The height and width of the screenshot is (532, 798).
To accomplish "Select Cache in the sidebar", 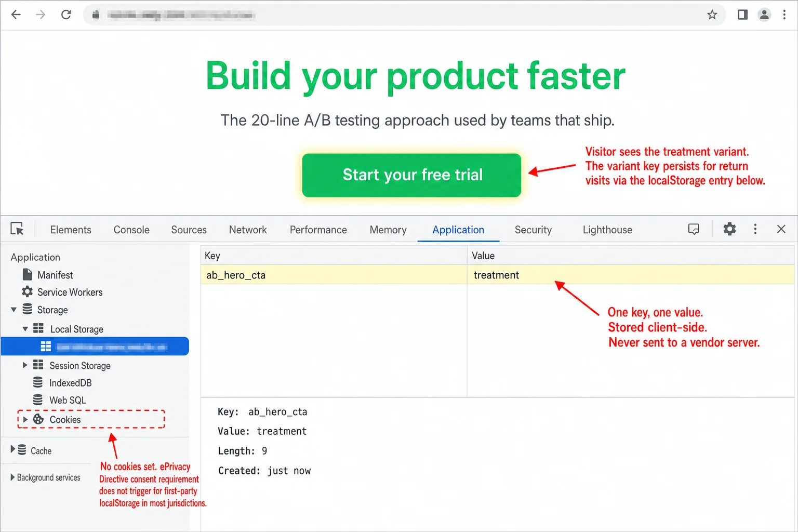I will (x=41, y=451).
